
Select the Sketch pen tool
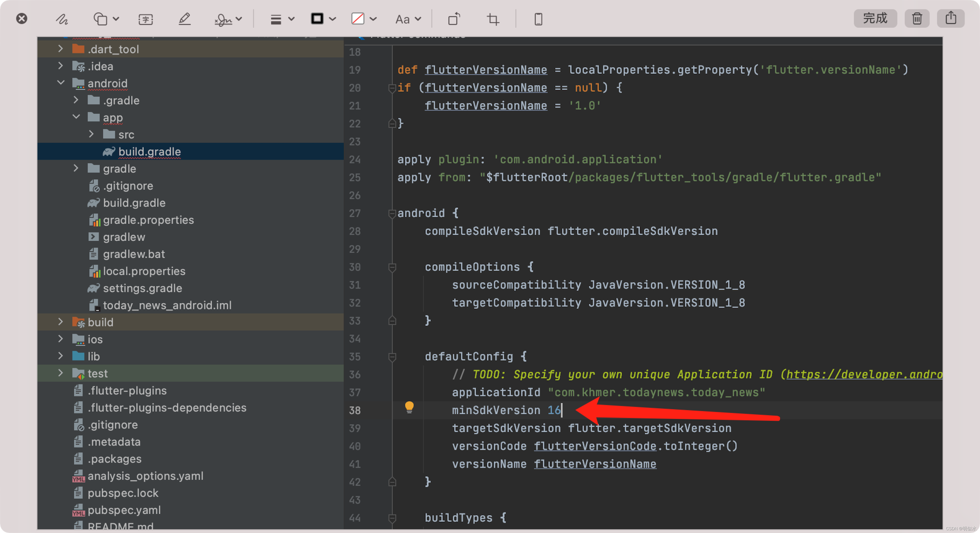[x=62, y=19]
